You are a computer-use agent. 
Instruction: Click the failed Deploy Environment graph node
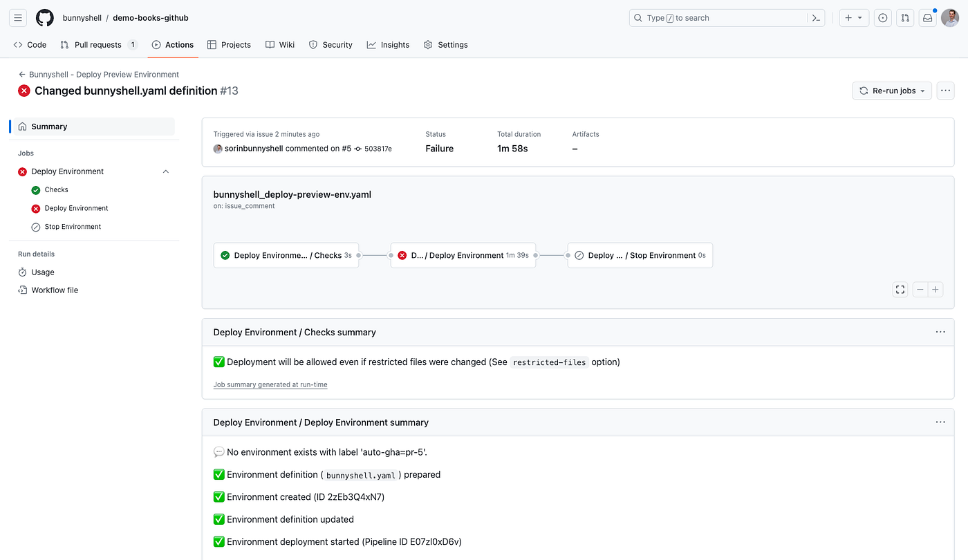tap(463, 255)
